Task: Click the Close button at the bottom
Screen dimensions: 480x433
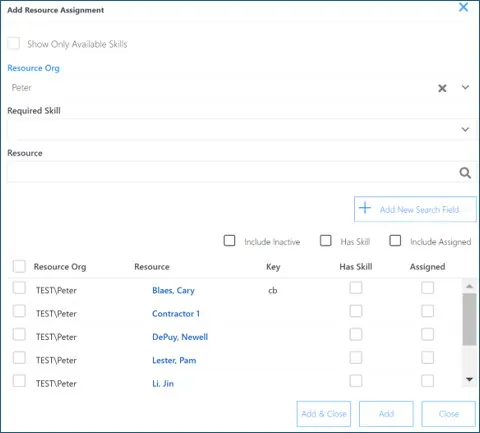Action: pos(449,414)
